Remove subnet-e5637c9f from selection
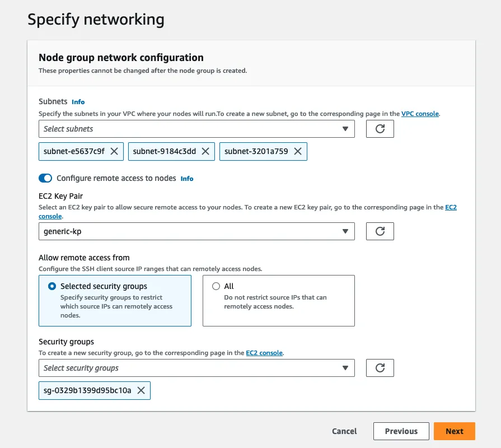Viewport: 501px width, 448px height. [114, 151]
